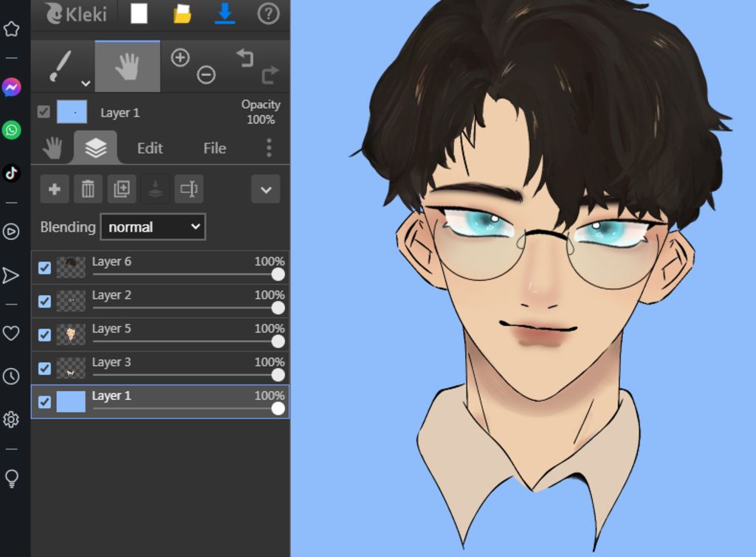Viewport: 756px width, 557px height.
Task: Open the three-dot more menu
Action: pyautogui.click(x=269, y=148)
